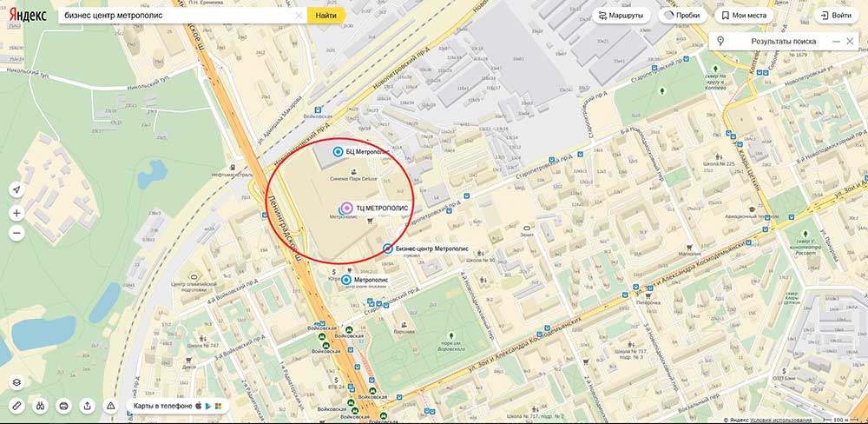The height and width of the screenshot is (424, 868).
Task: Open the Маршруты route planner
Action: tap(621, 16)
